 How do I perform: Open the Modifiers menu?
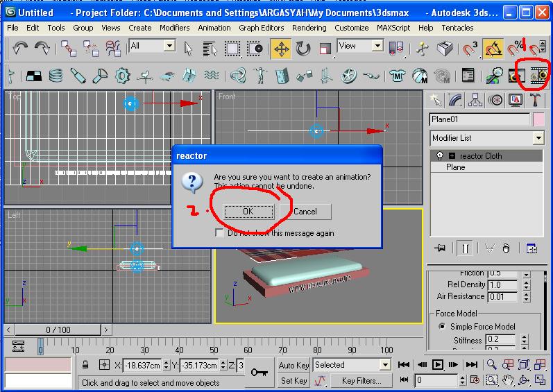click(x=175, y=28)
